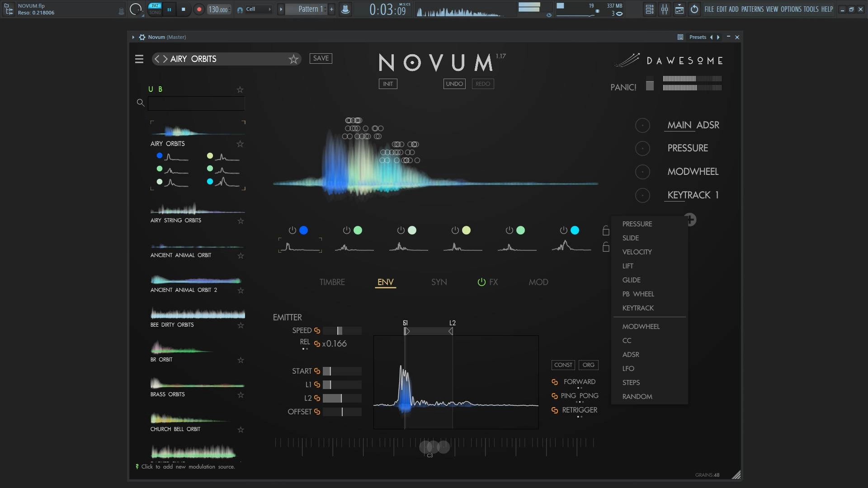Stop playback with the stop button
The height and width of the screenshot is (488, 868).
pyautogui.click(x=183, y=9)
